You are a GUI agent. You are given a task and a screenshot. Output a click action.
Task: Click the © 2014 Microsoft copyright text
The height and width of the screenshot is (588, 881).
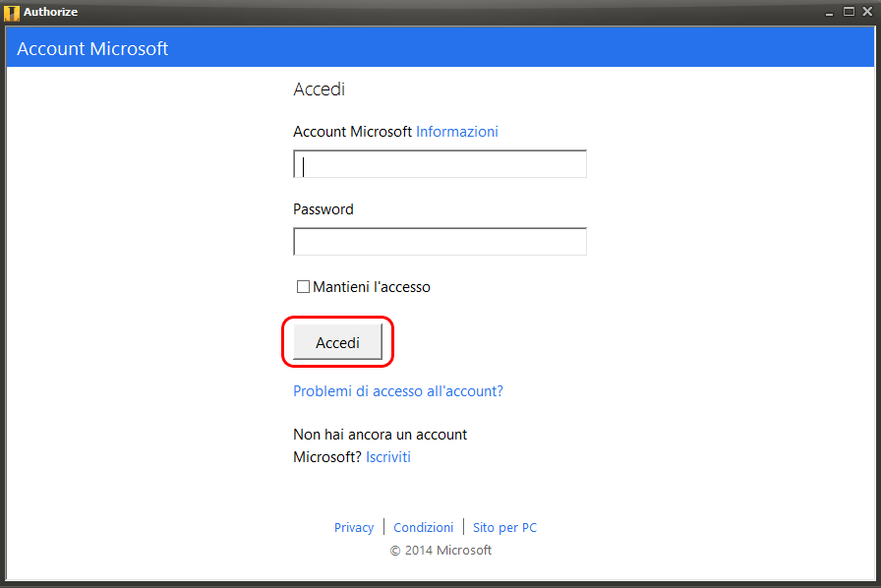tap(440, 550)
